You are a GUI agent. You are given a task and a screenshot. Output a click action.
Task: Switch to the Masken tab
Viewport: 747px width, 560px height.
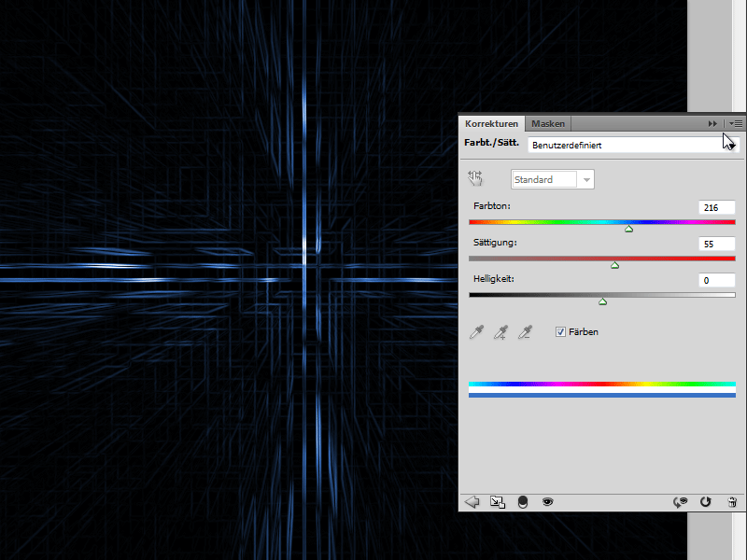click(x=548, y=124)
